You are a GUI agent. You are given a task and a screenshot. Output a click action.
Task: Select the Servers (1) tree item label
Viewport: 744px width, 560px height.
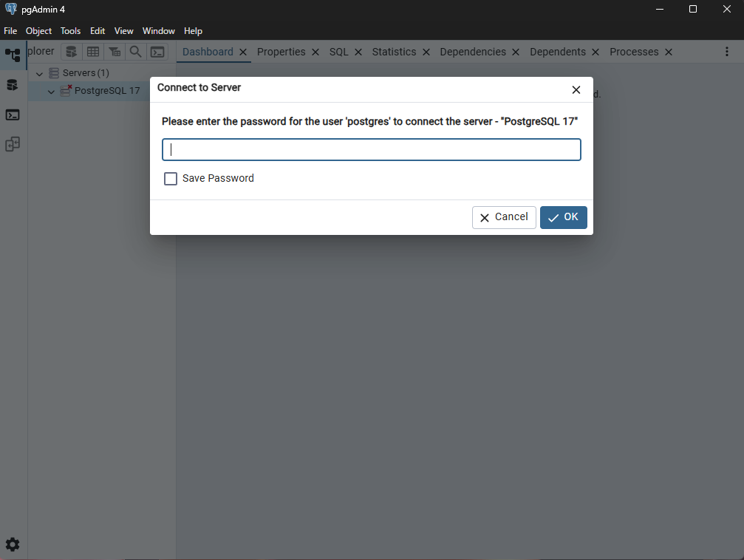click(86, 73)
